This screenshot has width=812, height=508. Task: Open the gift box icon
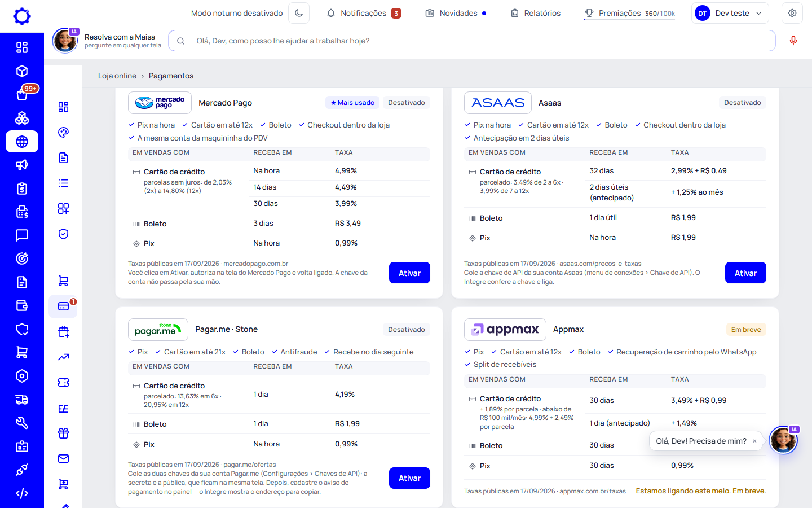64,433
